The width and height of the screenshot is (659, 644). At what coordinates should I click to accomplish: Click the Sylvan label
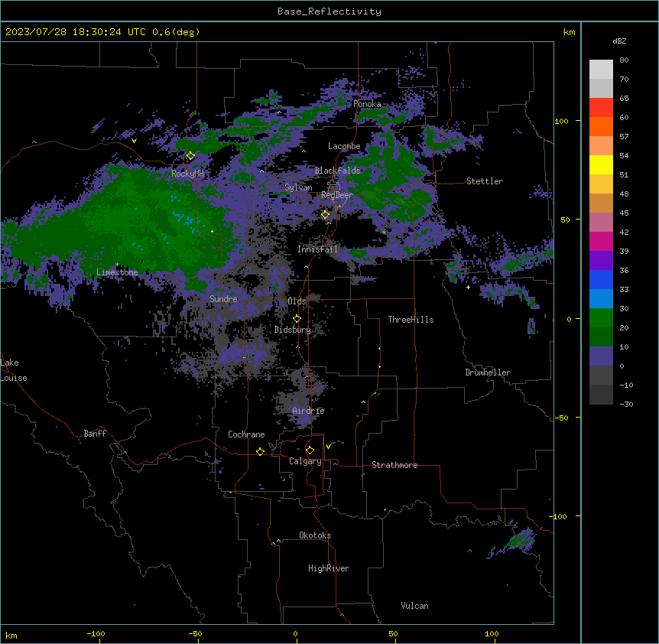tap(298, 187)
